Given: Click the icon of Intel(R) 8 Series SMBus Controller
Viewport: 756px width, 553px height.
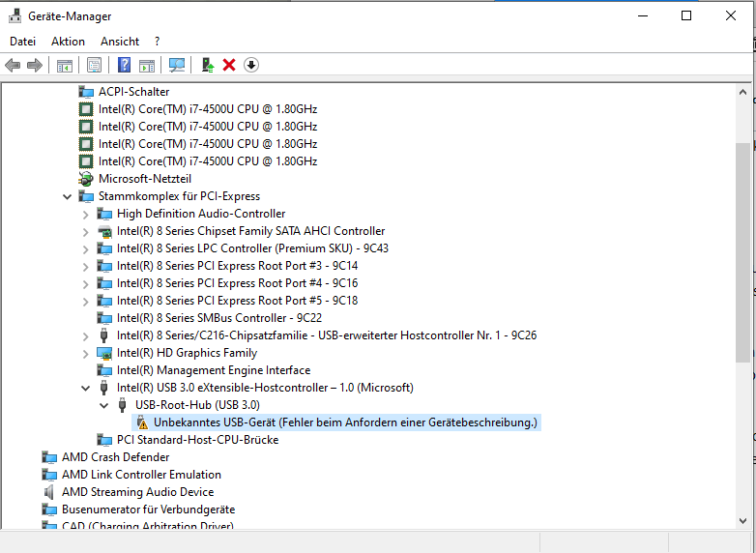Looking at the screenshot, I should 104,318.
